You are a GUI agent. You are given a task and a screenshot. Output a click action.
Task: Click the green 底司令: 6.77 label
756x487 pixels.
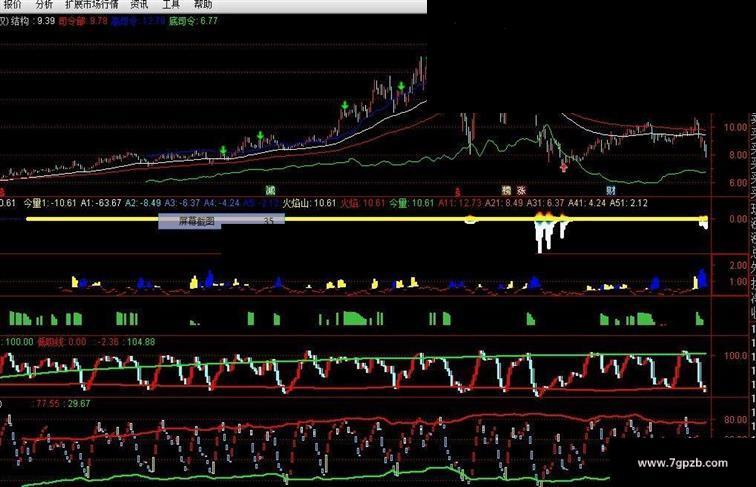pos(193,21)
